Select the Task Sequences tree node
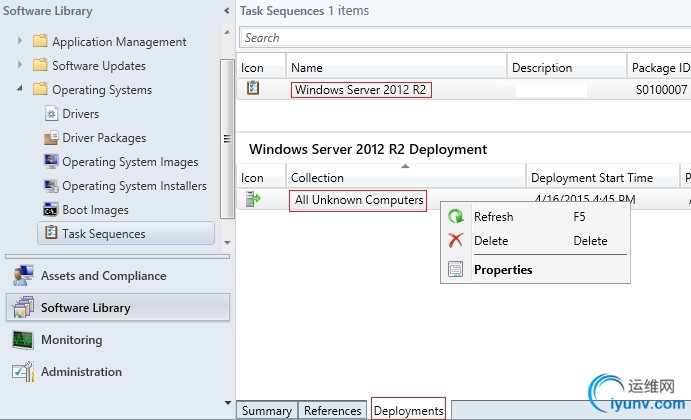This screenshot has height=420, width=691. click(126, 233)
